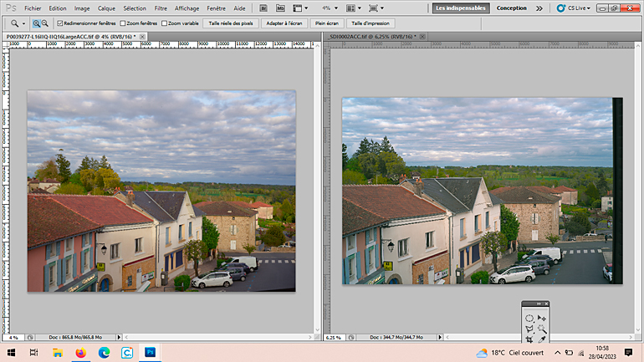Select the Eyedropper tool

[542, 339]
